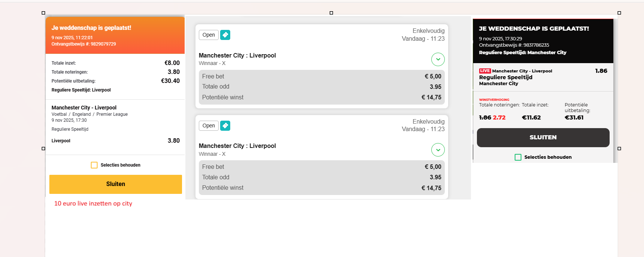The width and height of the screenshot is (644, 257).
Task: Expand the second Manchester City : Liverpool bet details
Action: point(438,150)
